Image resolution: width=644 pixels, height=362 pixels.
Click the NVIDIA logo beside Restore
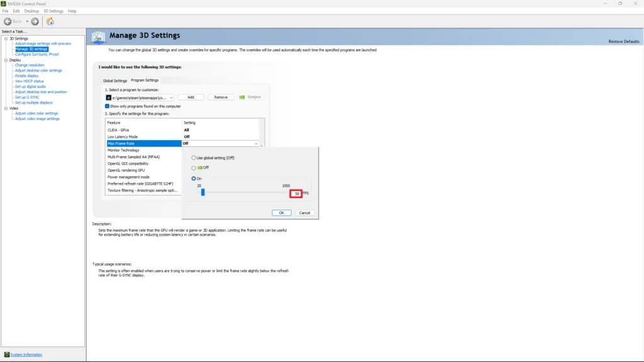[x=243, y=97]
